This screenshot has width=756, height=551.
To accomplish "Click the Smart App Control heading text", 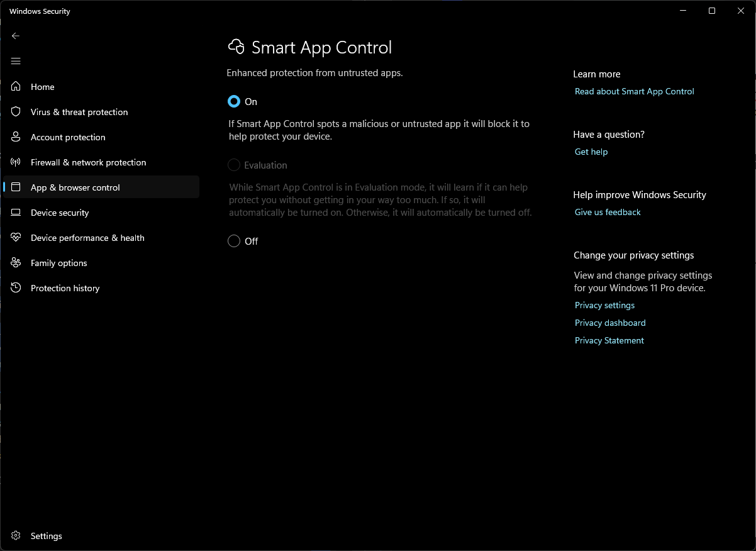I will (x=321, y=48).
